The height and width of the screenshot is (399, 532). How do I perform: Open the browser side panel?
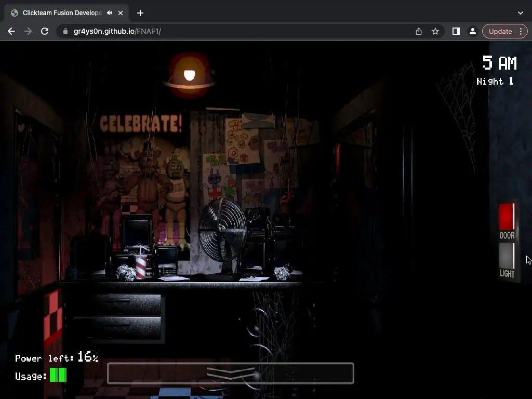pos(456,31)
